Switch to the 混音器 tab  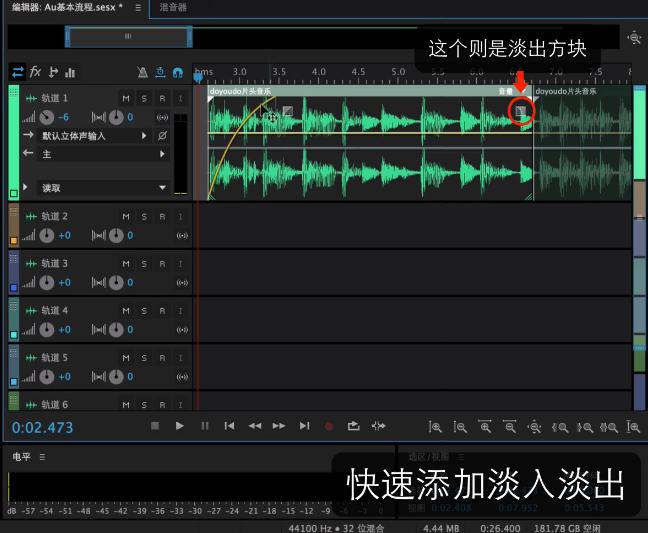(173, 7)
